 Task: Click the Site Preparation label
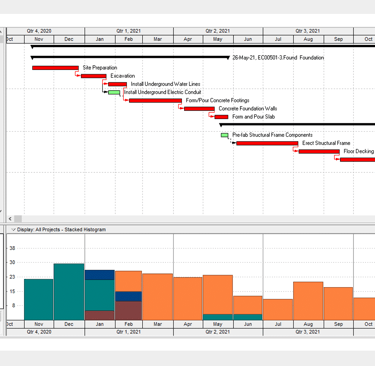pos(100,68)
